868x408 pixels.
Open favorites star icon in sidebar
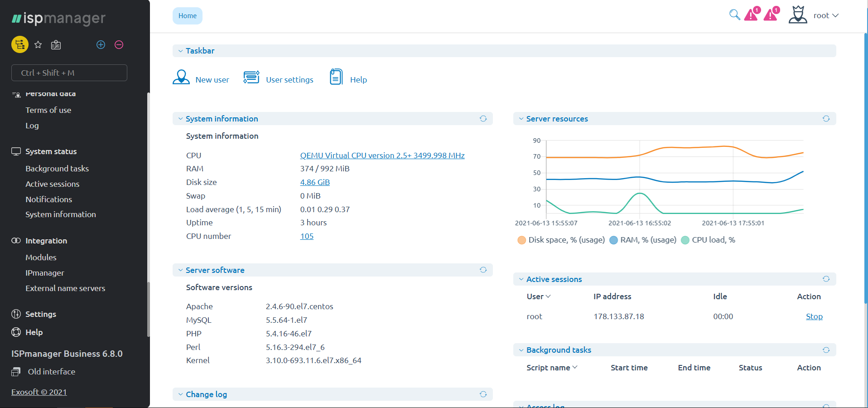[38, 44]
